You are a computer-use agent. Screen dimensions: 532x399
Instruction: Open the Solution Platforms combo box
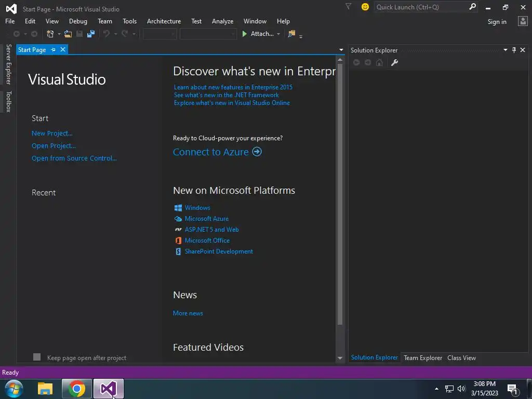click(208, 34)
